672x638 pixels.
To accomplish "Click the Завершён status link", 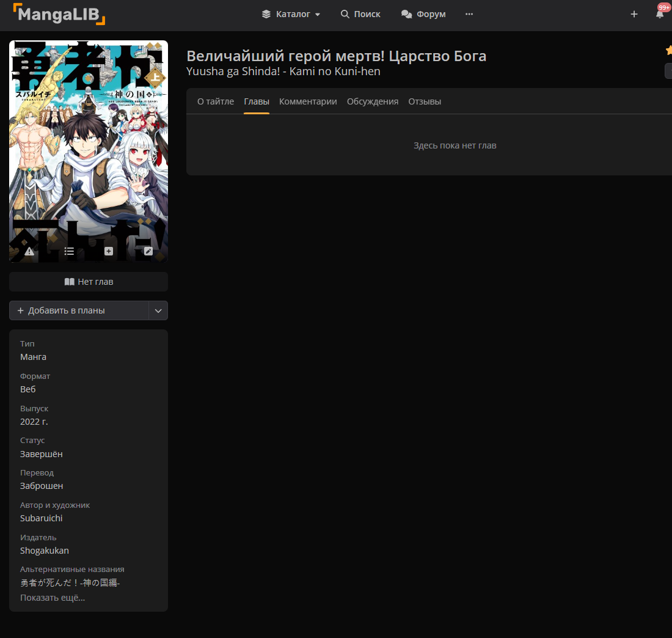I will (41, 453).
